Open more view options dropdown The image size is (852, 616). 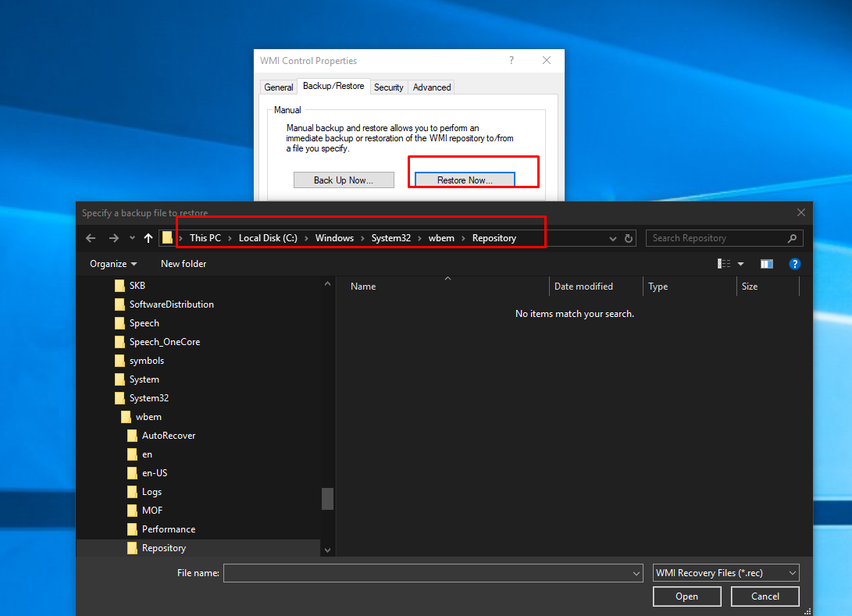click(x=740, y=264)
